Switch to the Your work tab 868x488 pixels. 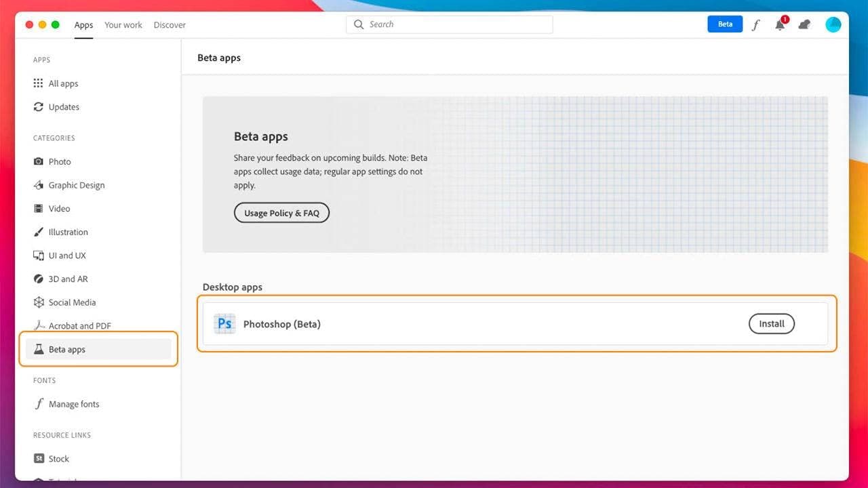pos(123,25)
